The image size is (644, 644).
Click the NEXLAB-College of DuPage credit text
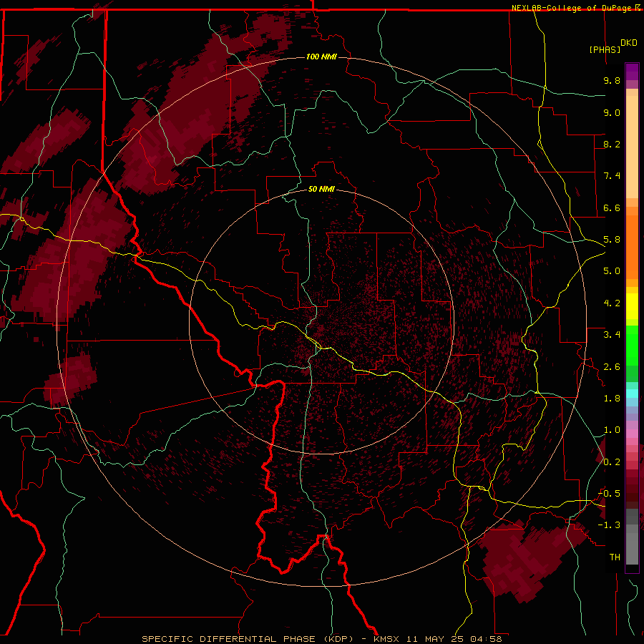[x=576, y=8]
